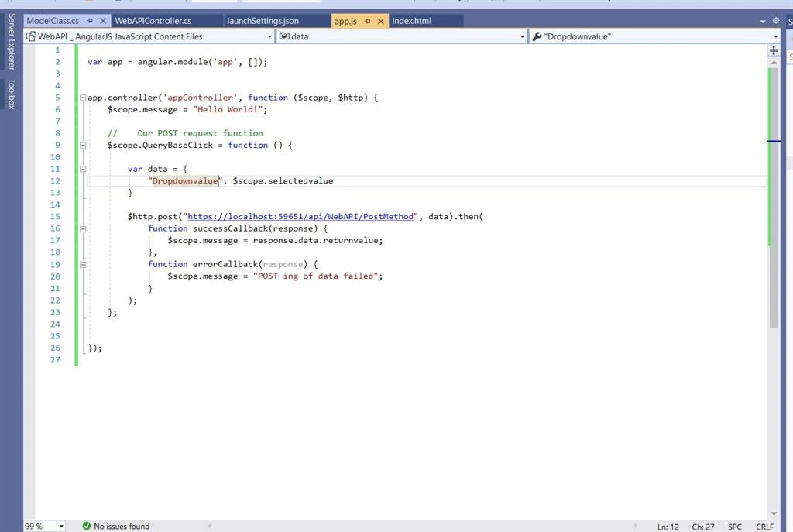This screenshot has width=793, height=532.
Task: Click line number 27 in the margin
Action: click(55, 359)
